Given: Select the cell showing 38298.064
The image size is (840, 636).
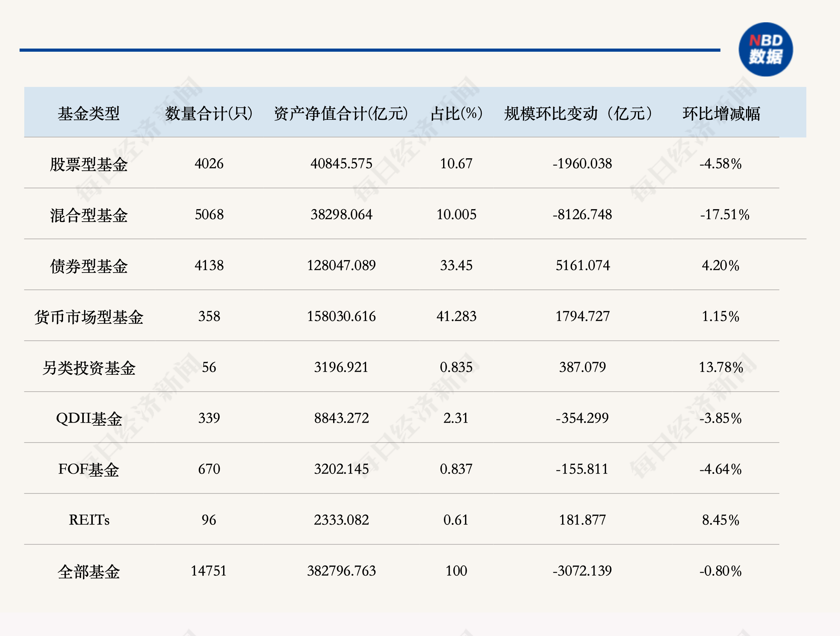Looking at the screenshot, I should (341, 214).
